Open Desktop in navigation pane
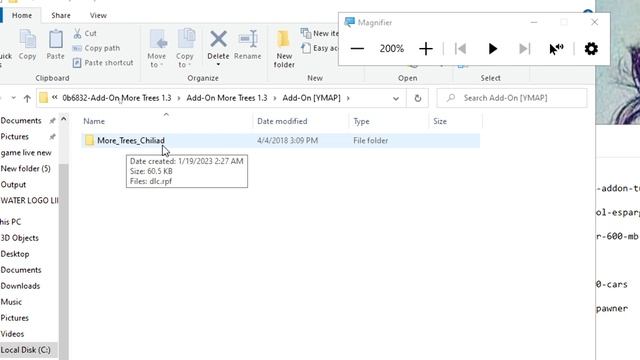Image resolution: width=640 pixels, height=360 pixels. tap(15, 254)
